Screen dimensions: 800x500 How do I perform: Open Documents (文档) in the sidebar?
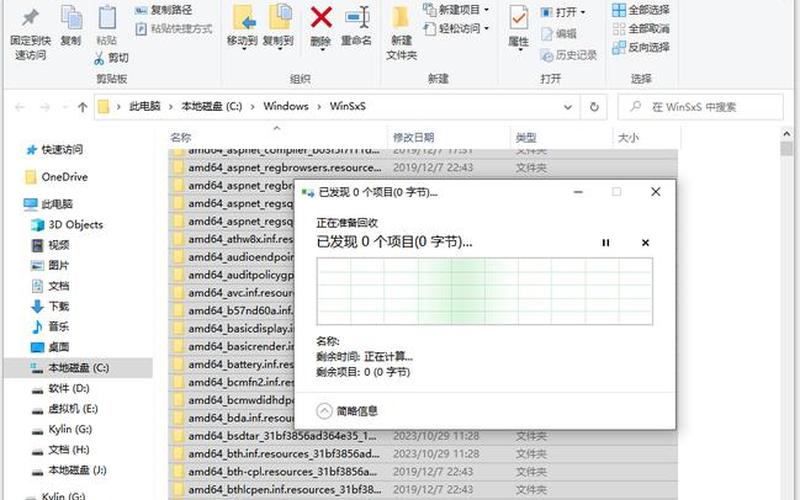50,286
